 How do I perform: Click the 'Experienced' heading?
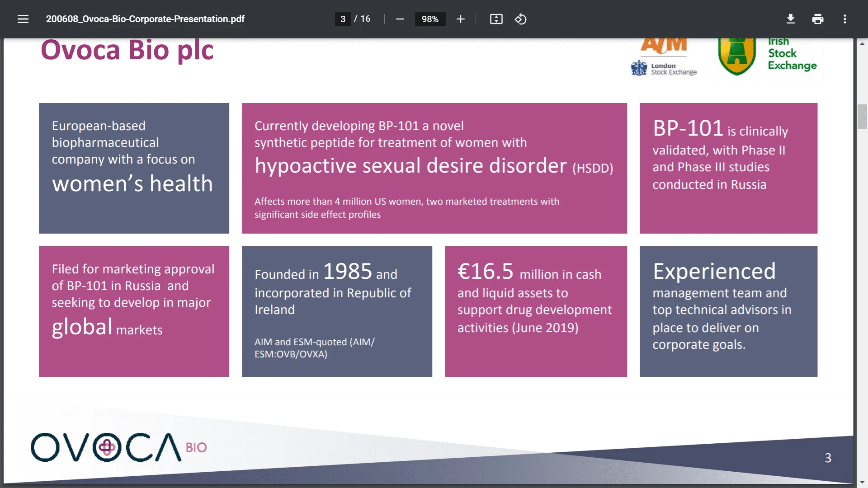point(714,272)
